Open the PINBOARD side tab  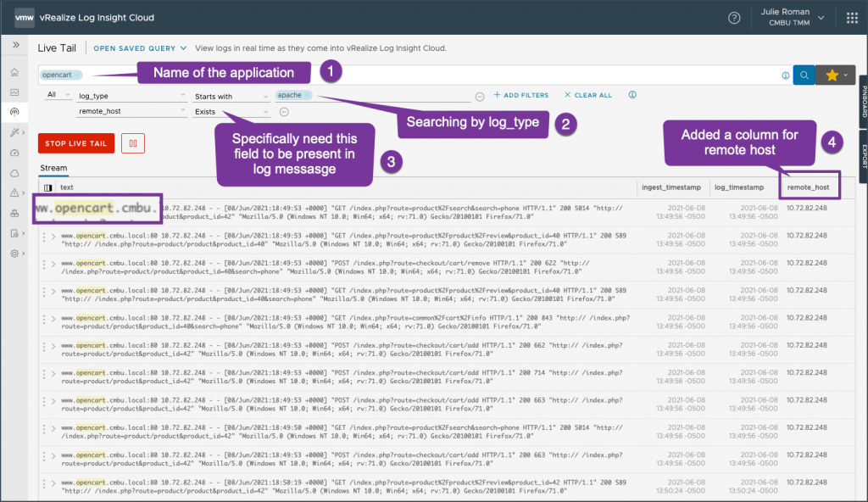(x=864, y=102)
